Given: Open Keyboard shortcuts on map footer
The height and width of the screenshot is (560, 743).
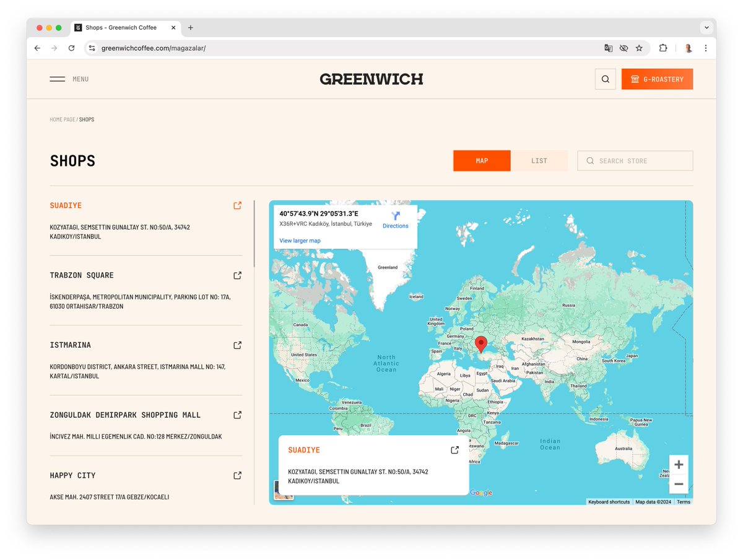Looking at the screenshot, I should 609,502.
